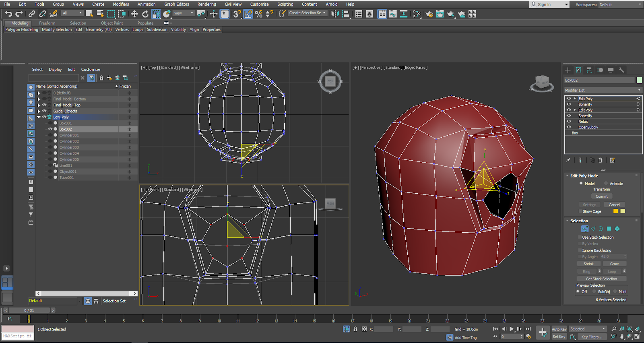Click Get Stack Selection button

pos(601,279)
